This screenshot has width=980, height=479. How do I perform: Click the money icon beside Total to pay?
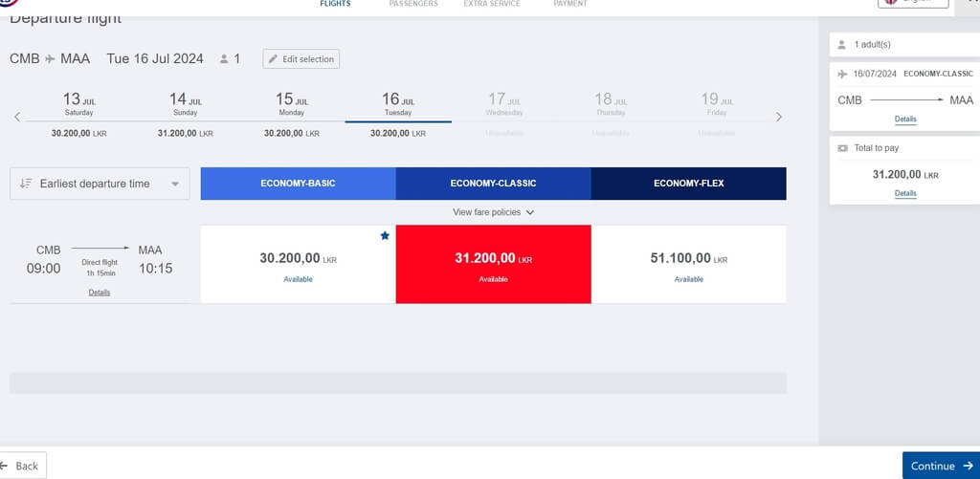[x=842, y=148]
